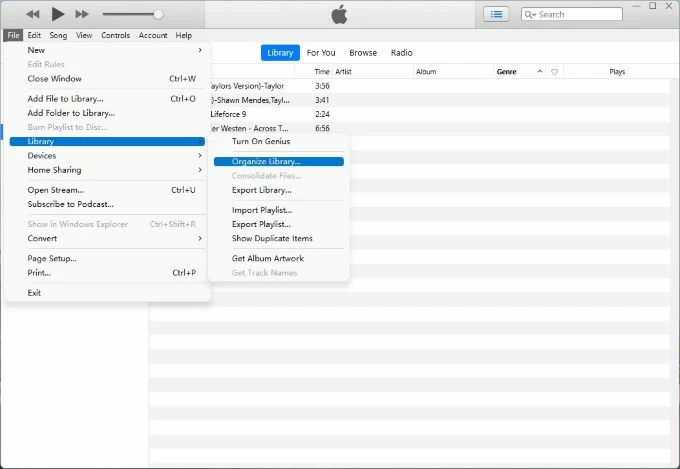Image resolution: width=680 pixels, height=469 pixels.
Task: Click the Apple logo display
Action: [x=339, y=14]
